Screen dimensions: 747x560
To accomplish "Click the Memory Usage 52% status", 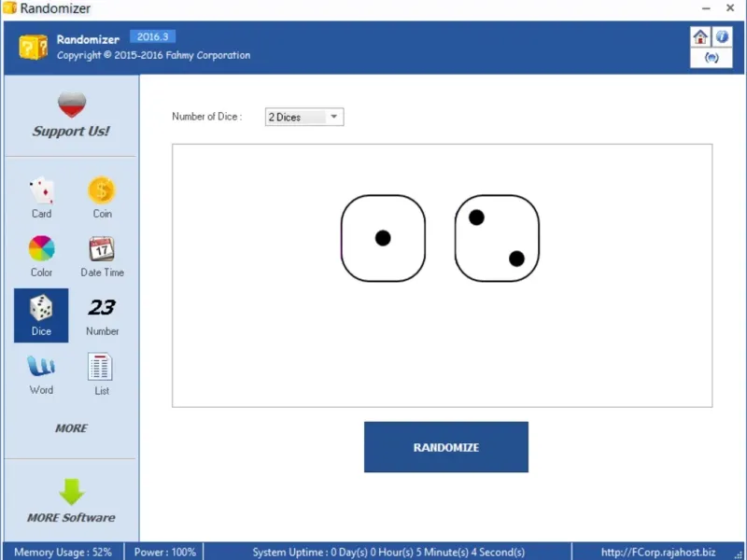I will coord(63,552).
